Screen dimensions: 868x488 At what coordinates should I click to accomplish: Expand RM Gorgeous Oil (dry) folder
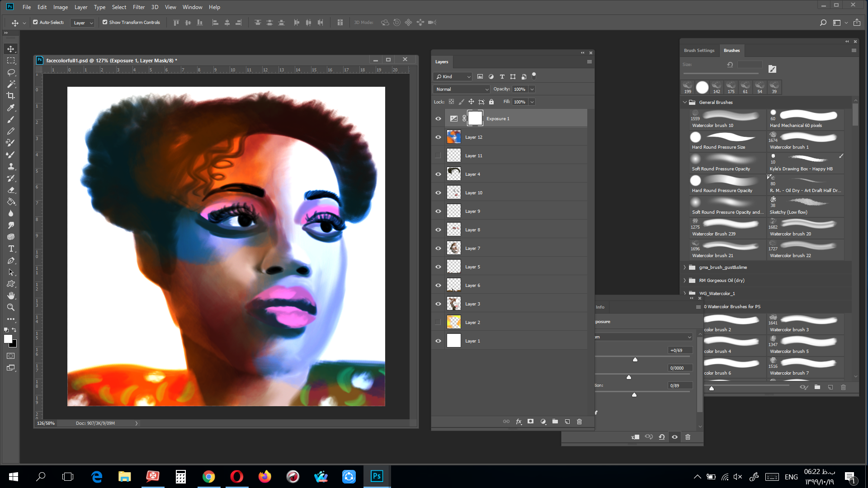pyautogui.click(x=685, y=281)
